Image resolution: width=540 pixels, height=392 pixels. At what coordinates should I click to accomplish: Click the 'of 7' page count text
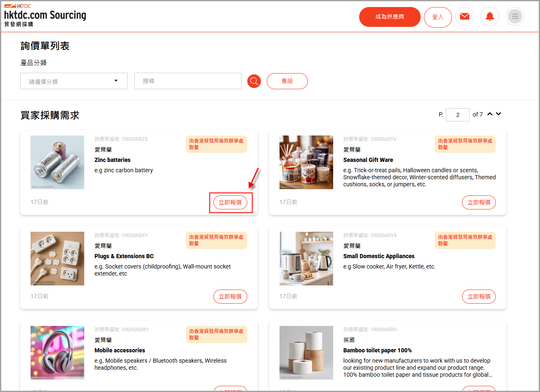(x=478, y=114)
